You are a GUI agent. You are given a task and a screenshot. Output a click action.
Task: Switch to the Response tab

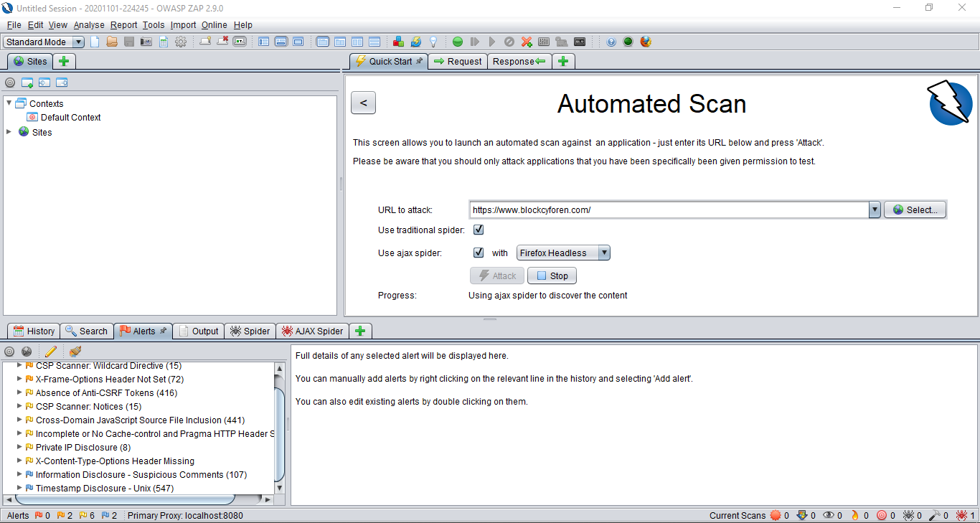coord(519,61)
